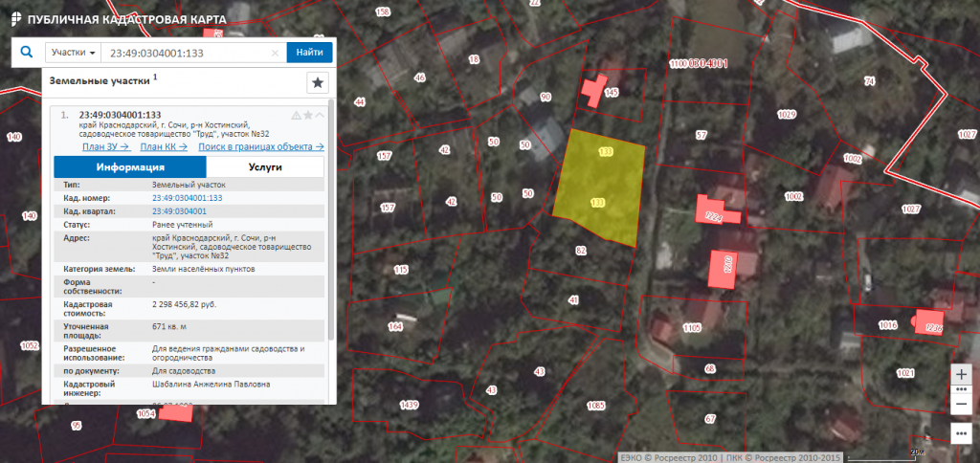Click the warning triangle on result
This screenshot has height=463, width=980.
(x=296, y=115)
